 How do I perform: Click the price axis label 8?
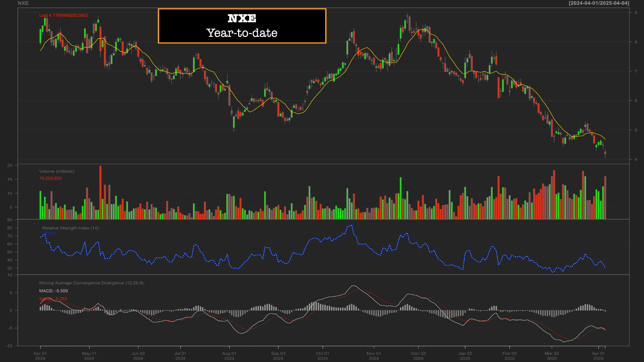636,42
